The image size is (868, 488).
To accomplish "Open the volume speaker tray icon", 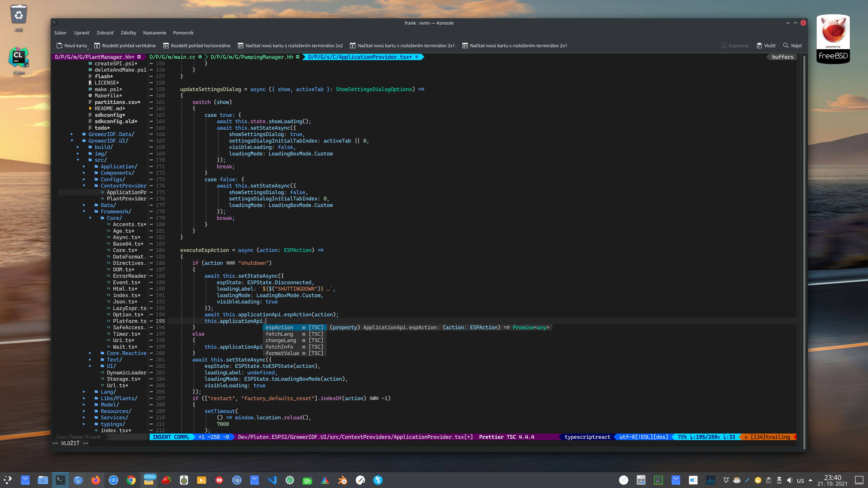I will coord(790,480).
